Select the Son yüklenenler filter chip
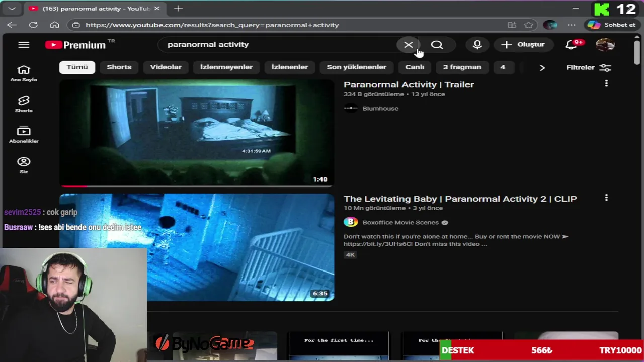Screen dimensions: 644x362 click(356, 67)
